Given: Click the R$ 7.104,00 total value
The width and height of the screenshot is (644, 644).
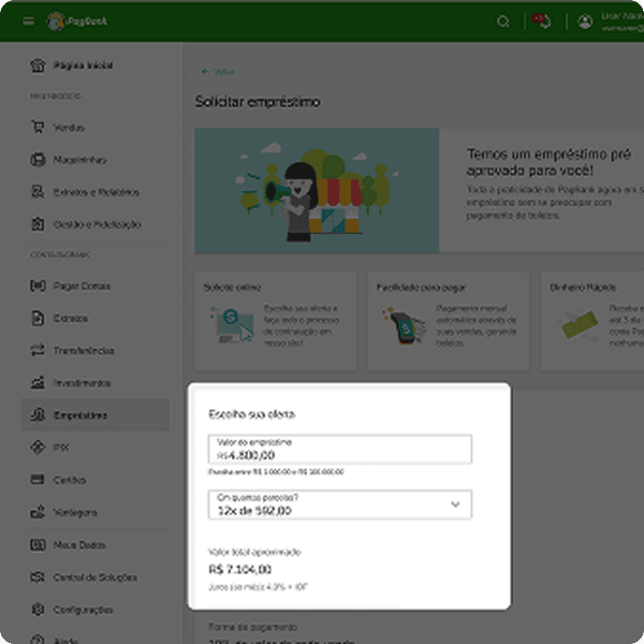Looking at the screenshot, I should pos(241,569).
